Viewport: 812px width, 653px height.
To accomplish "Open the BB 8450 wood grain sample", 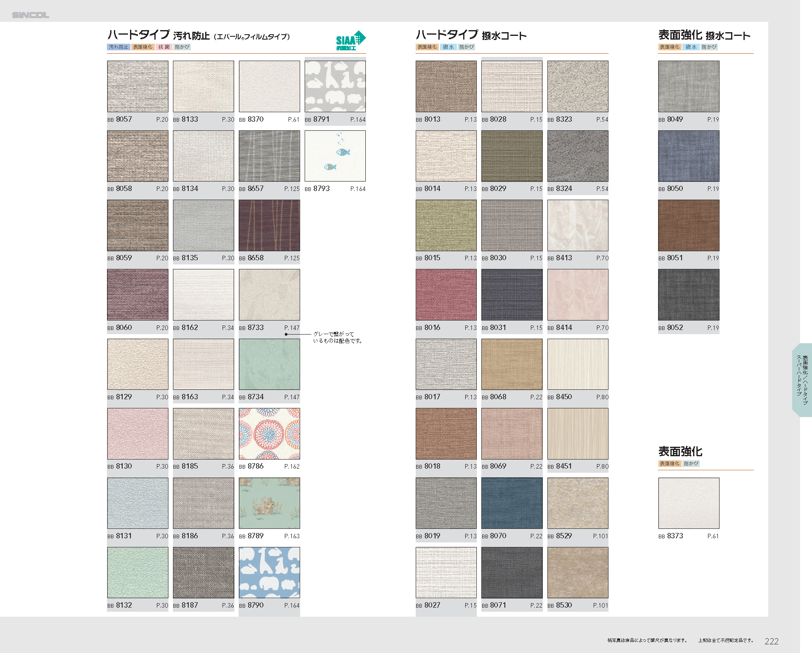I will (x=578, y=364).
